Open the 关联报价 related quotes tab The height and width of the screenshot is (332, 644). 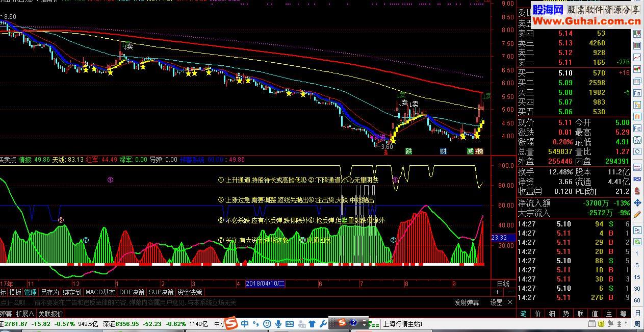[x=51, y=314]
